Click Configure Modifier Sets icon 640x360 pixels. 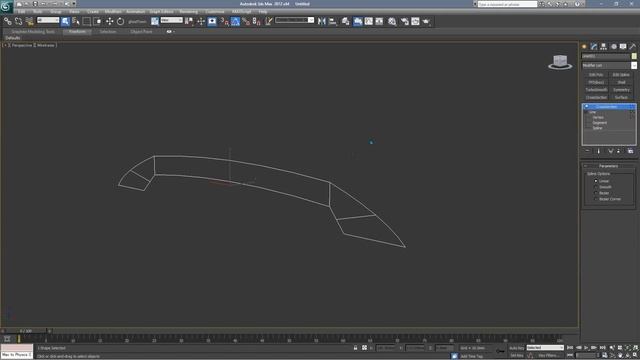tap(631, 151)
